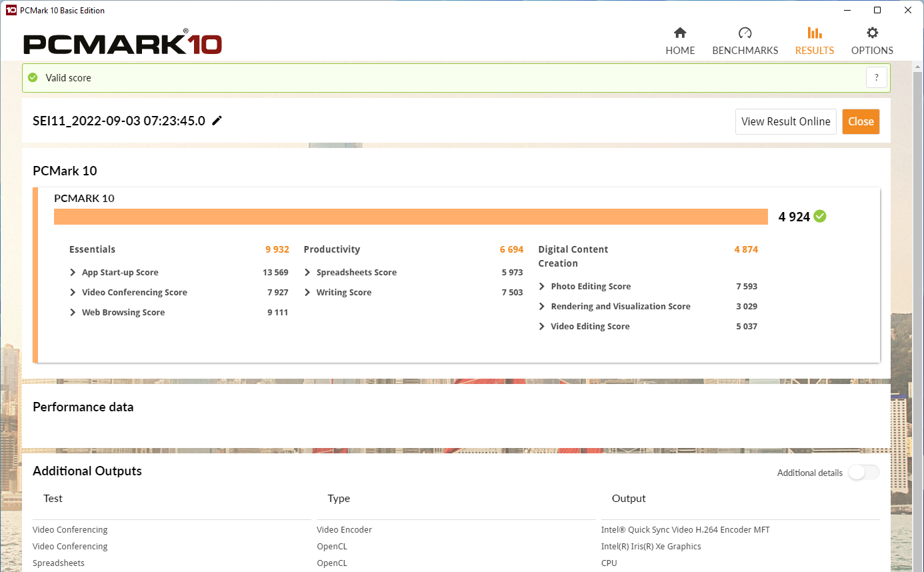The width and height of the screenshot is (924, 572).
Task: Open the Results bar chart icon
Action: click(814, 33)
